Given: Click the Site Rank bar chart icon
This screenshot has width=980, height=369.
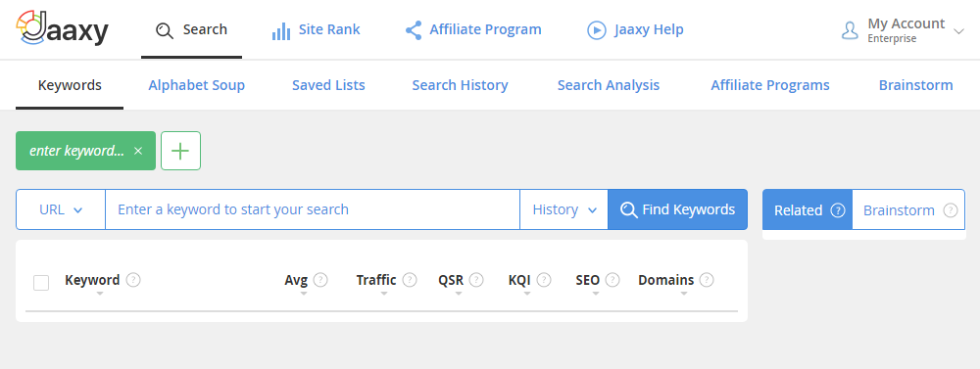Looking at the screenshot, I should (x=281, y=30).
